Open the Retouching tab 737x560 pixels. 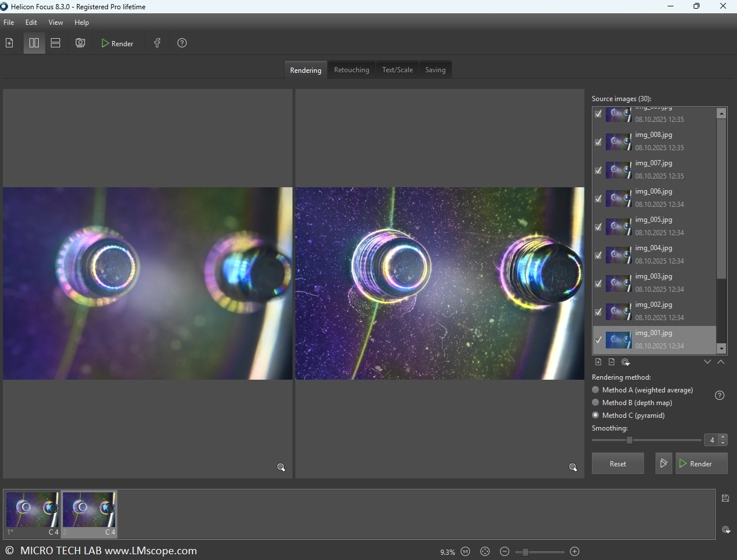click(x=351, y=70)
